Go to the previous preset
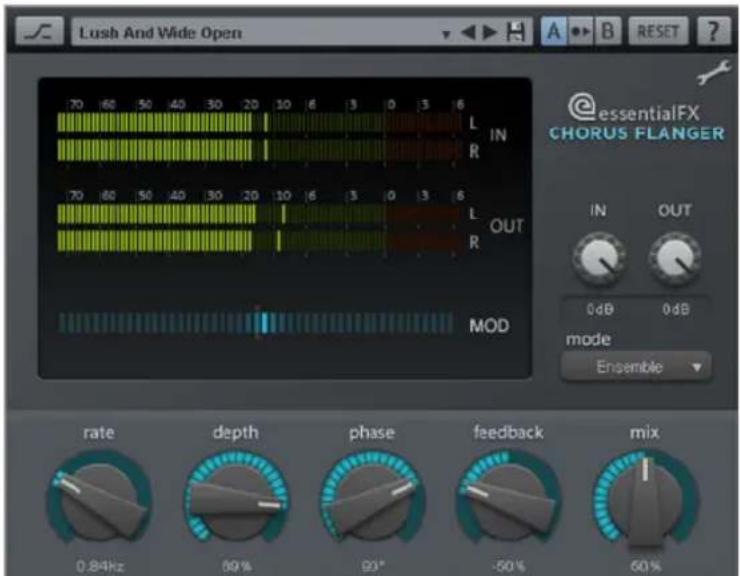 coord(469,32)
